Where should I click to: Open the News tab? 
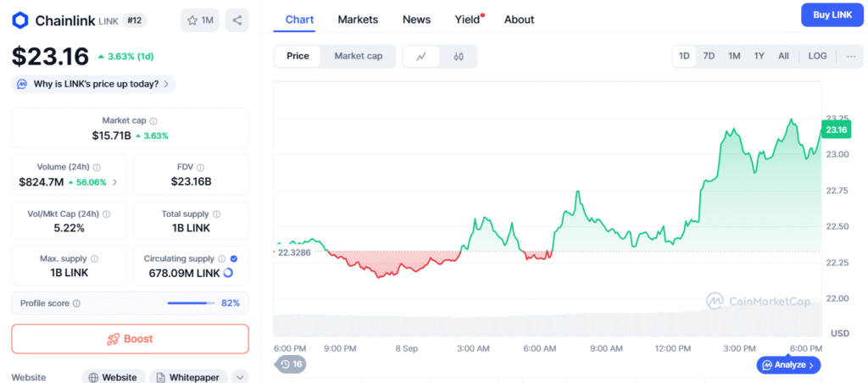click(417, 20)
